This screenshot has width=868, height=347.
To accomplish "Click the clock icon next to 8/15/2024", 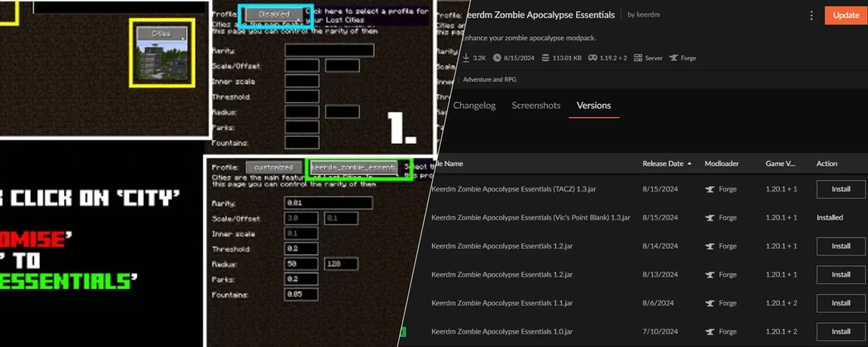I will (497, 58).
